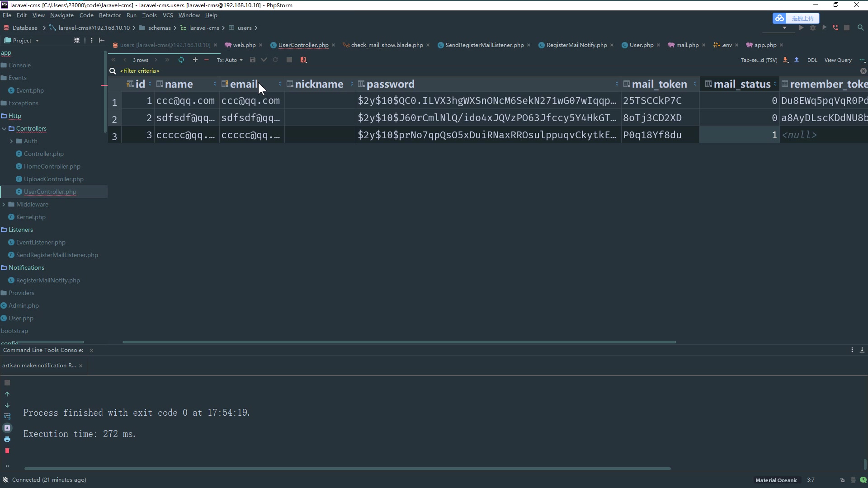Click the red listen for debug connections phone icon
This screenshot has width=868, height=488.
[835, 28]
